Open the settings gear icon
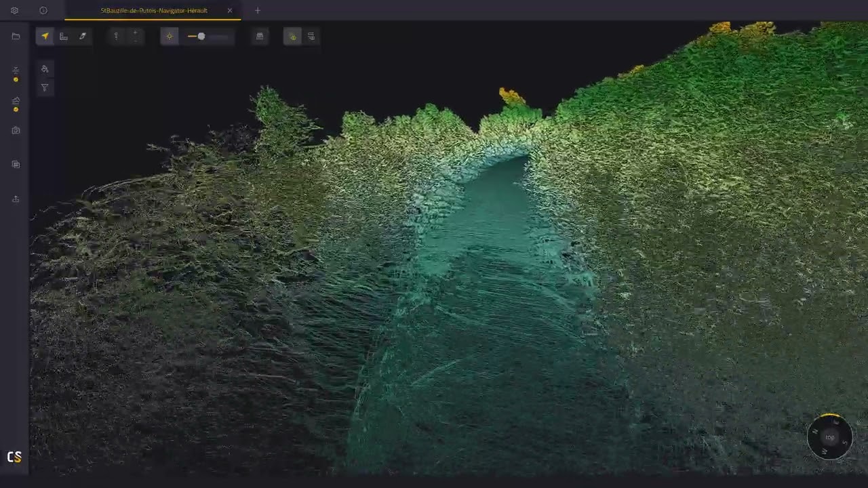 [x=14, y=11]
